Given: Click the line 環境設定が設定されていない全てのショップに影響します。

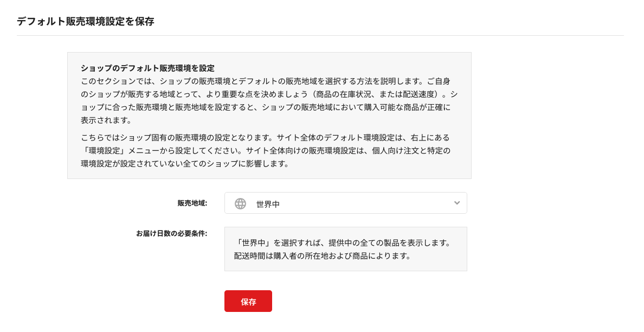Looking at the screenshot, I should [x=185, y=163].
